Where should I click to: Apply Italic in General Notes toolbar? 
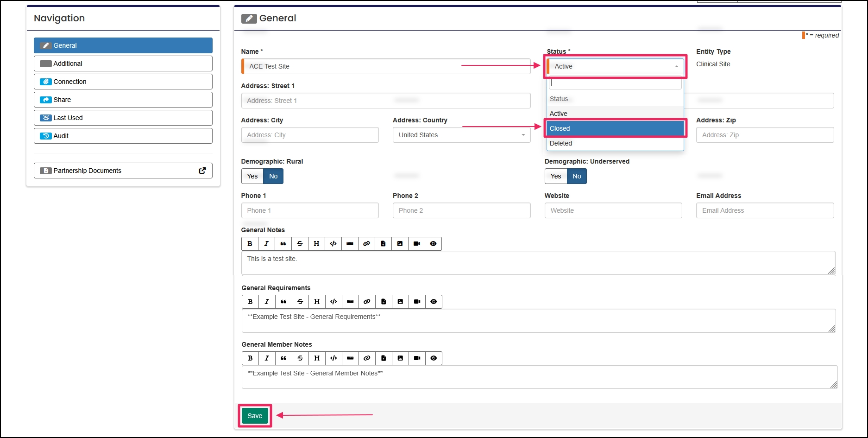coord(266,244)
